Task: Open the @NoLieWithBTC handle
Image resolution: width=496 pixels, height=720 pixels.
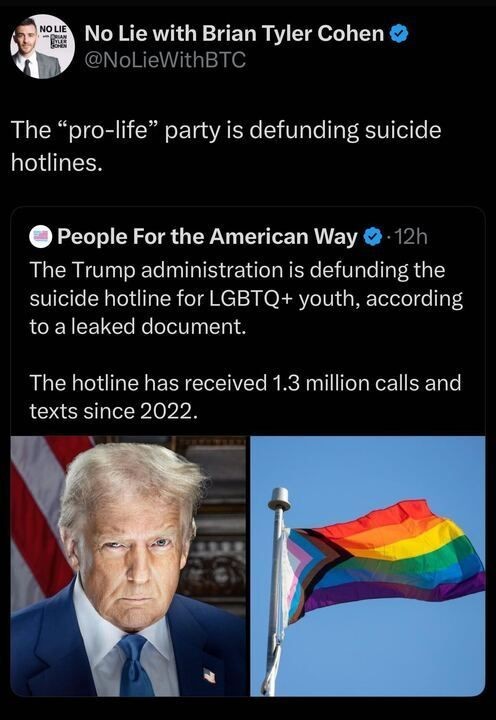Action: (x=165, y=60)
